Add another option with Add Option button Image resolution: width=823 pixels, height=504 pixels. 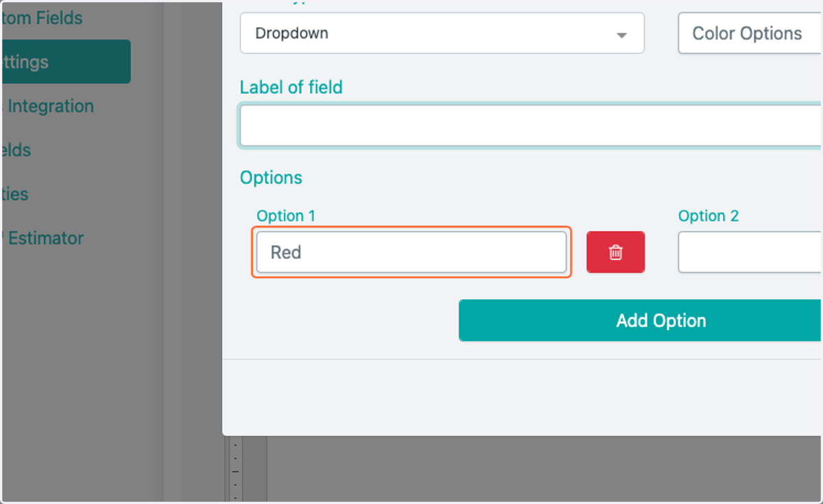[x=641, y=320]
